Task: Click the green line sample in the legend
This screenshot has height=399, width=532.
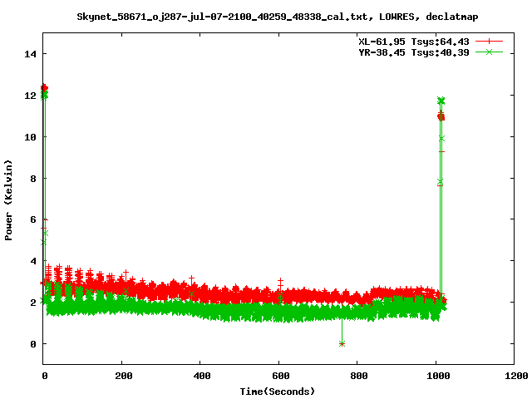Action: (489, 52)
